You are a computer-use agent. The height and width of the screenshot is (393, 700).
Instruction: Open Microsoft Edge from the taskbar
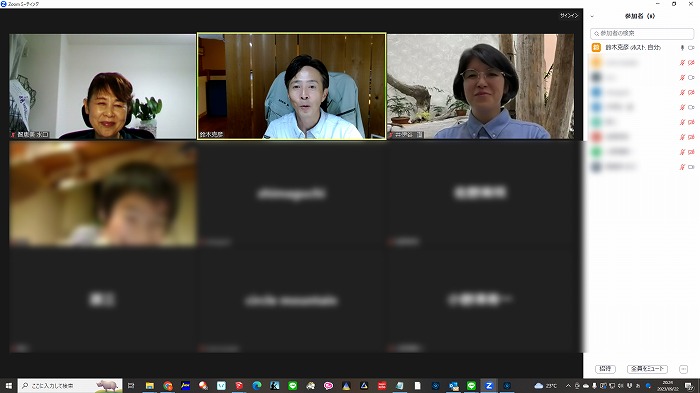(257, 385)
